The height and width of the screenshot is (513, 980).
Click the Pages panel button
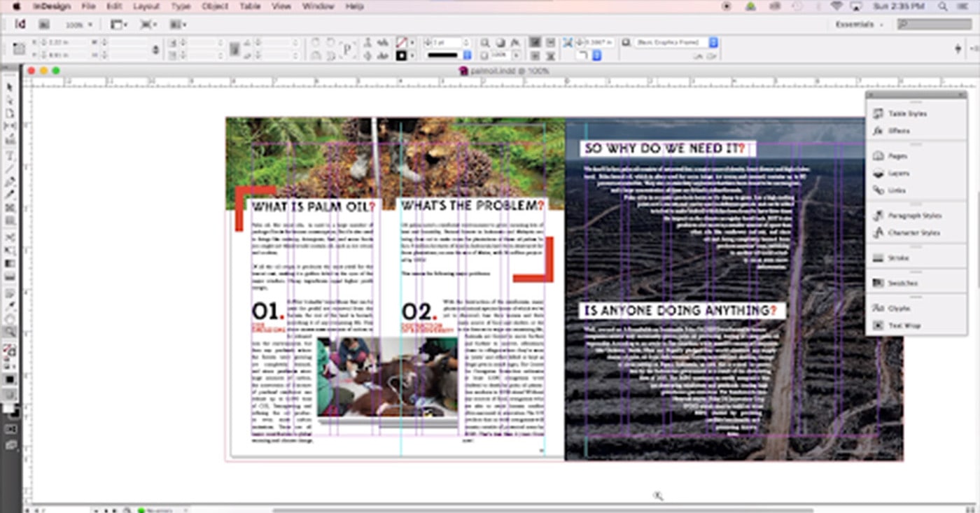[x=897, y=156]
